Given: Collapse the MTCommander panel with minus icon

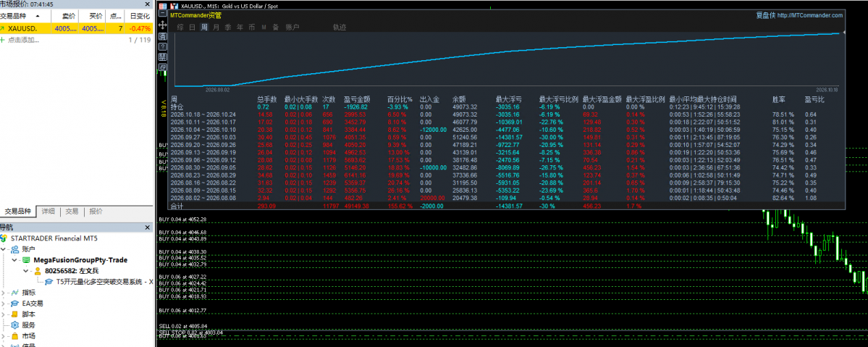Looking at the screenshot, I should 163,13.
